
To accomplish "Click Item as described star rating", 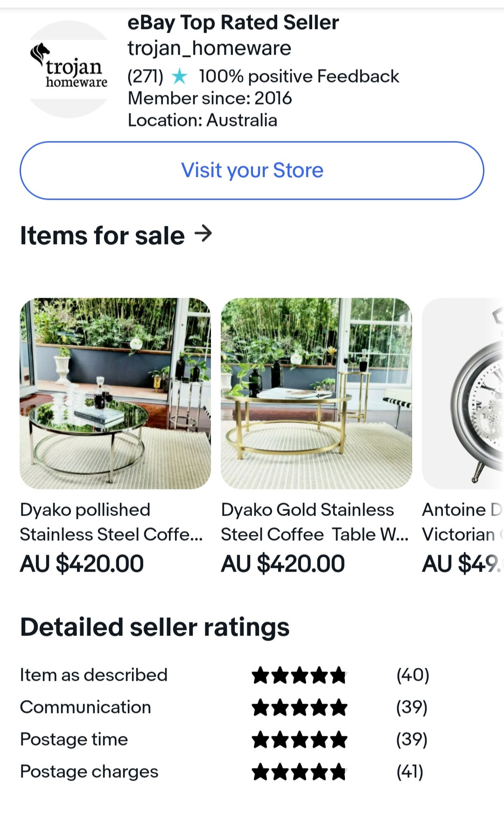I will [x=299, y=675].
